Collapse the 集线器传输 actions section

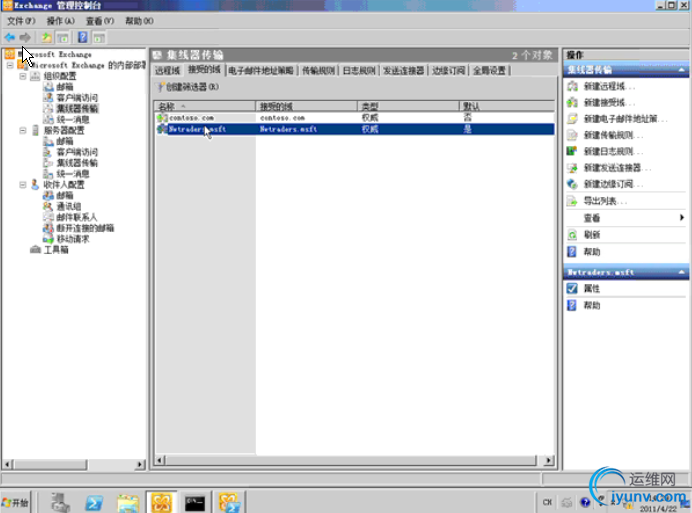[681, 70]
